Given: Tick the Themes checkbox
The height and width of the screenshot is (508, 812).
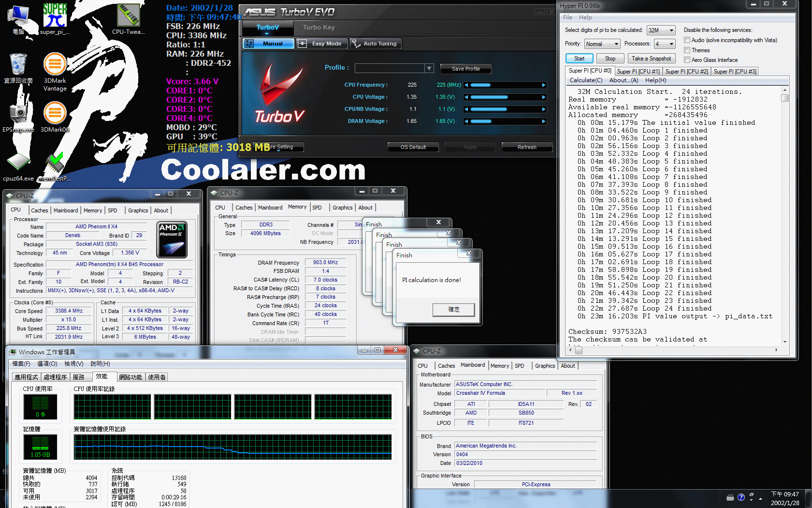Looking at the screenshot, I should pos(687,50).
